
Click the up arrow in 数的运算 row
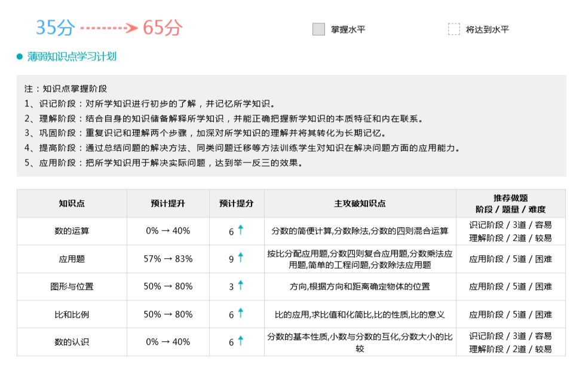click(x=241, y=230)
